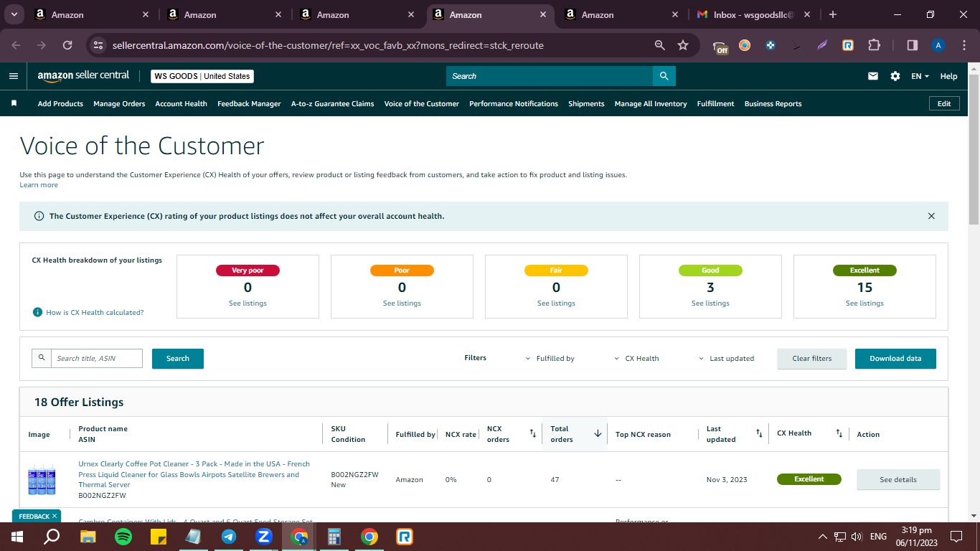
Task: Click the Help link in header
Action: pyautogui.click(x=948, y=76)
